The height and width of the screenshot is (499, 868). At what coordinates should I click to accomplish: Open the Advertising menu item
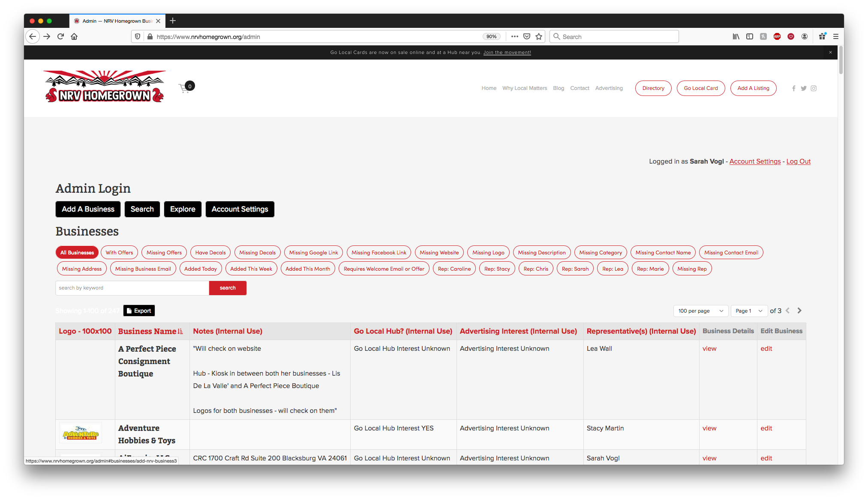click(x=609, y=88)
